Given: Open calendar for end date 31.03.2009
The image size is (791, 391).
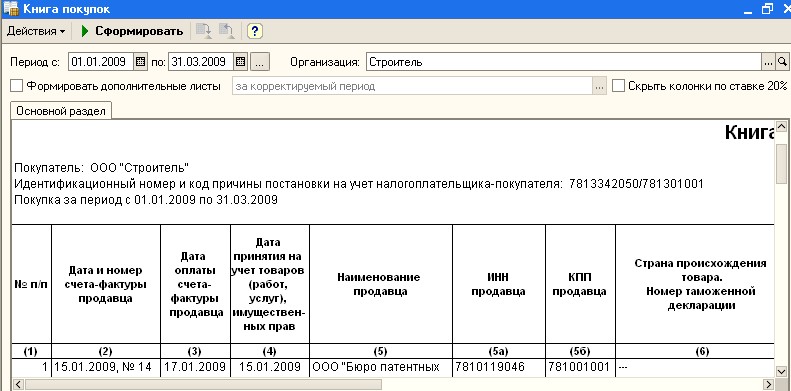Looking at the screenshot, I should point(241,62).
